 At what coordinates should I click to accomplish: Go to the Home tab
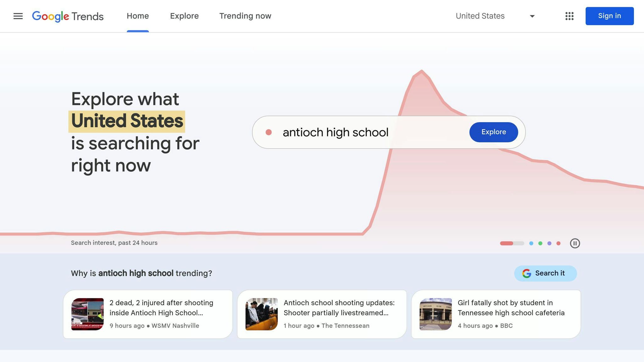[x=138, y=16]
